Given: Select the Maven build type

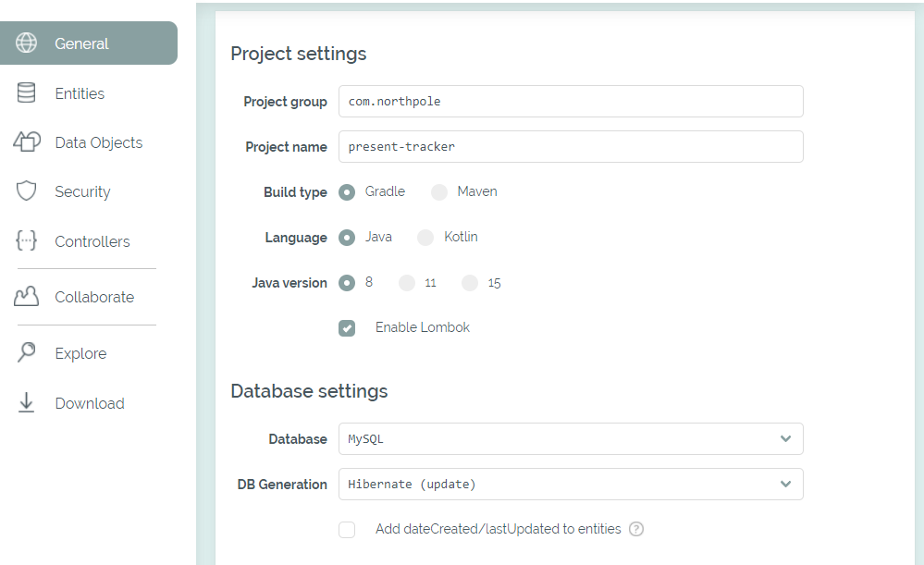Looking at the screenshot, I should pyautogui.click(x=439, y=192).
